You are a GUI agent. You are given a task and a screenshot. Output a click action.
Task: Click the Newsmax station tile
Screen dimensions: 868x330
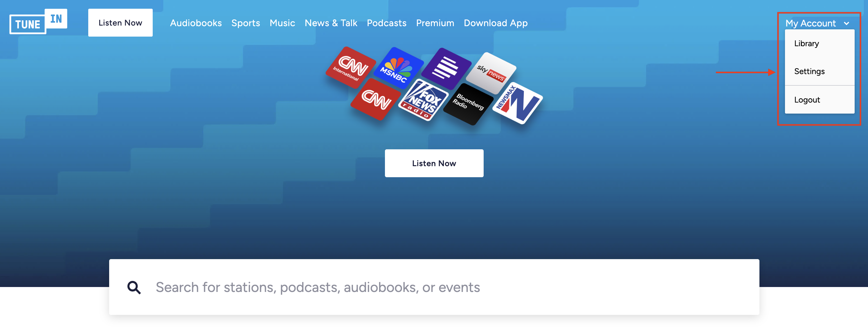[517, 103]
